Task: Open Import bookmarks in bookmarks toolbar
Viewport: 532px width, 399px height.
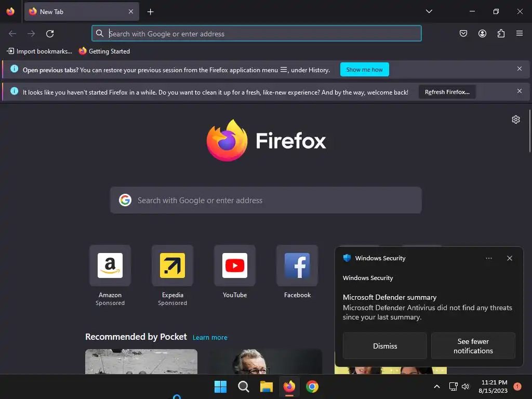Action: 39,51
